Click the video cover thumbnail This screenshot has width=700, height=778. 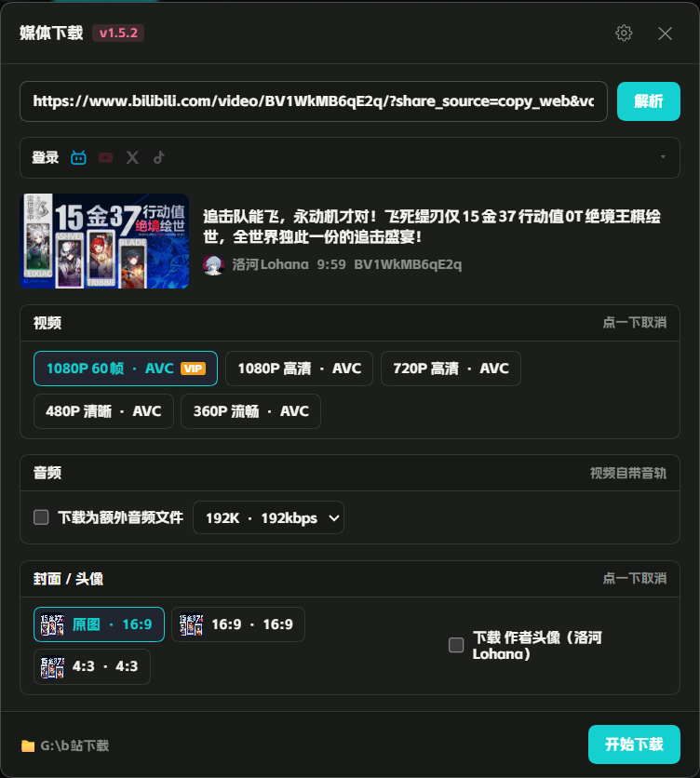pos(104,241)
